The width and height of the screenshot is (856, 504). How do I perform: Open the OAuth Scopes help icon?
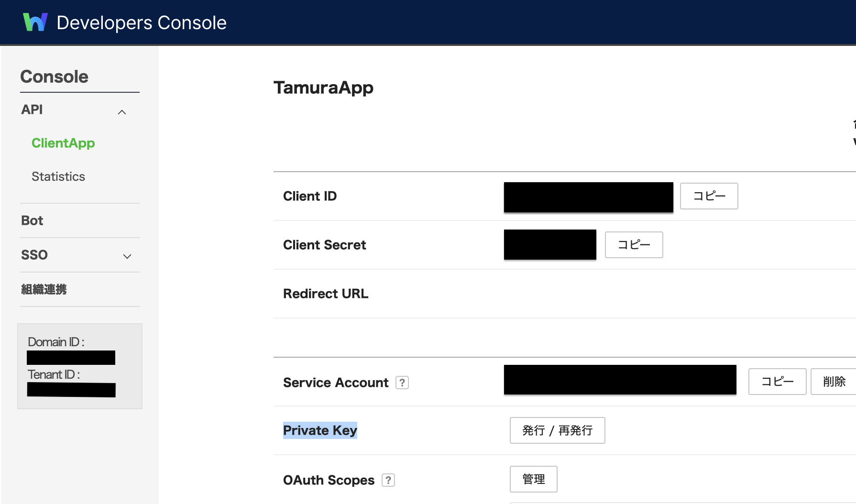point(388,480)
